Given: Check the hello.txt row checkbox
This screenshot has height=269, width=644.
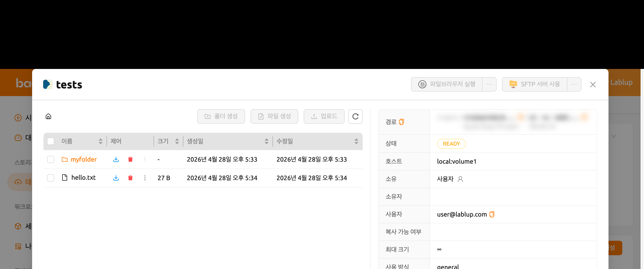Looking at the screenshot, I should (51, 178).
